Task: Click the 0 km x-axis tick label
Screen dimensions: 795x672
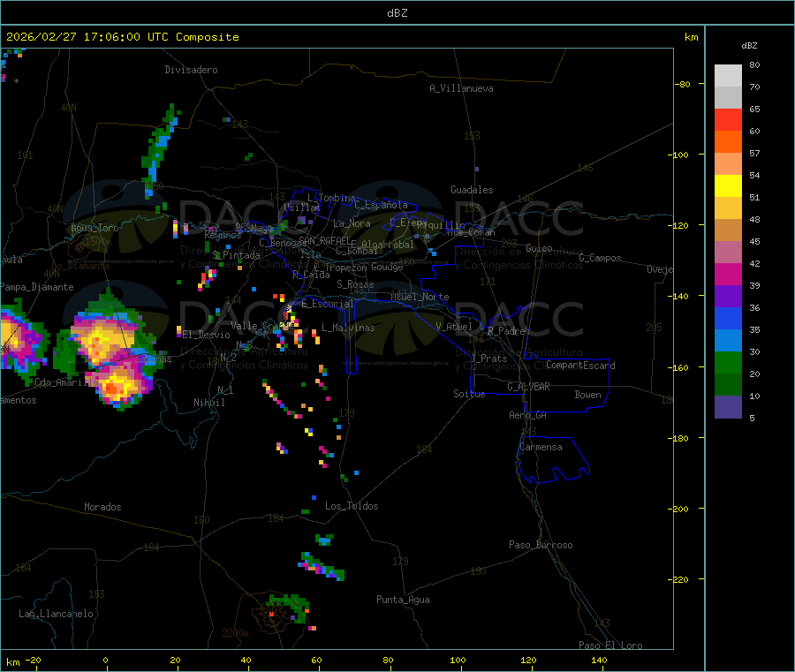Action: [x=105, y=661]
